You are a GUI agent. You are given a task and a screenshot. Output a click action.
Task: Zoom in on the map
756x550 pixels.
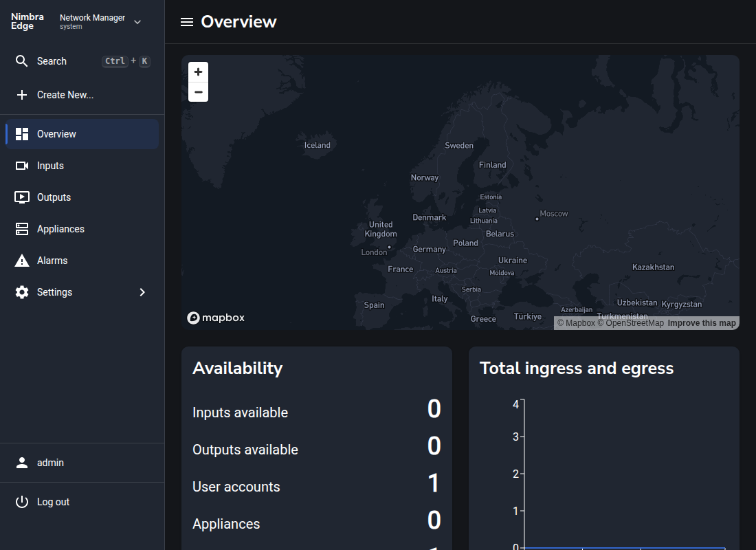[x=198, y=72]
